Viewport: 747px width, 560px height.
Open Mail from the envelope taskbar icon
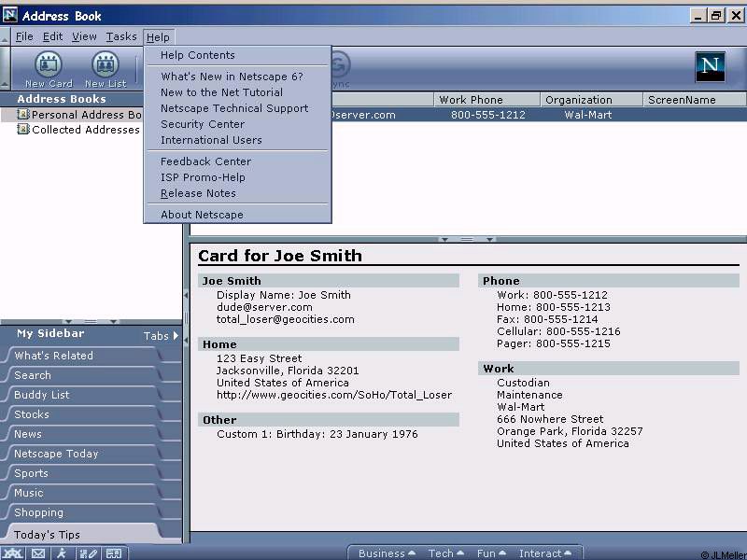pyautogui.click(x=38, y=553)
